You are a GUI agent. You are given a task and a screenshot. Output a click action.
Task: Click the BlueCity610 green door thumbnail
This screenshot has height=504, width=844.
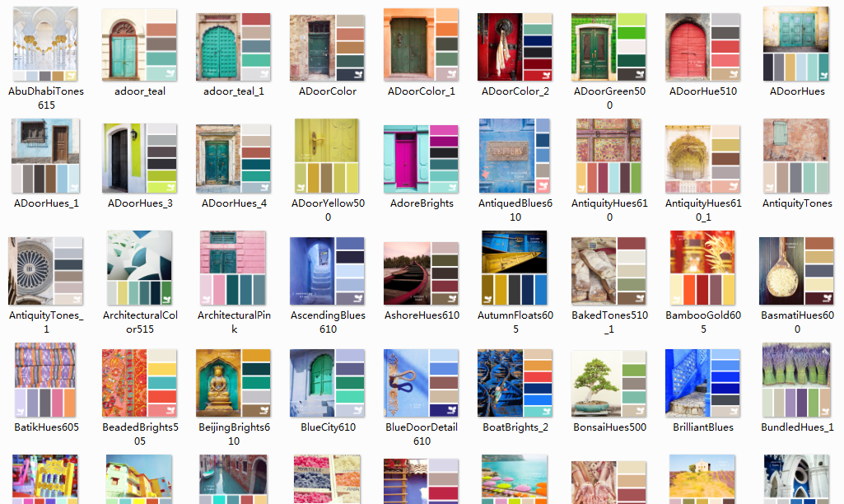coord(327,383)
